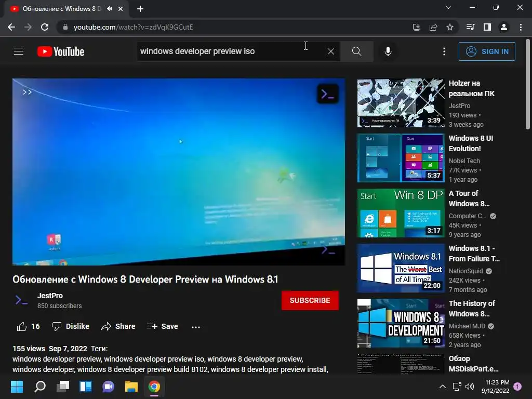The image size is (532, 399).
Task: Open the Chrome profile avatar
Action: pos(504,27)
